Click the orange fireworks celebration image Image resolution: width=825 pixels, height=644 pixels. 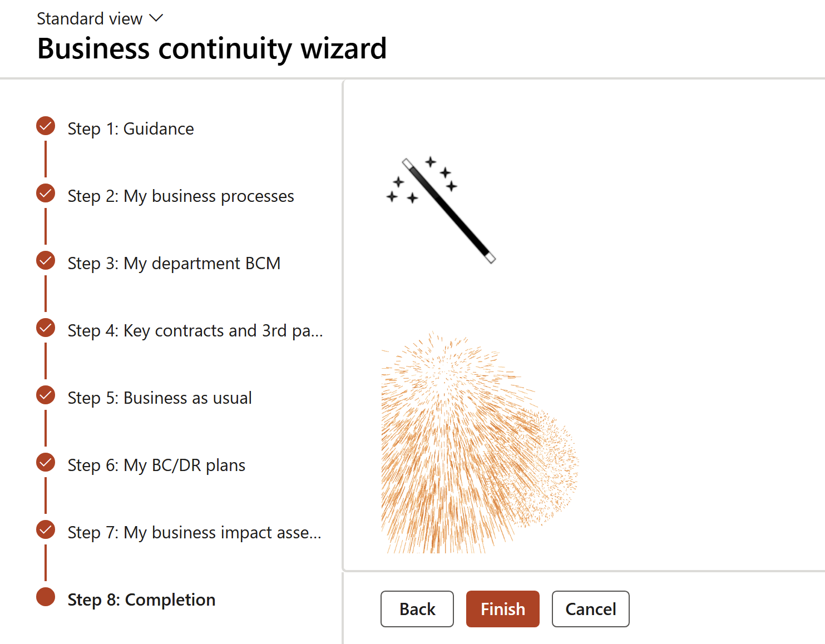click(478, 445)
